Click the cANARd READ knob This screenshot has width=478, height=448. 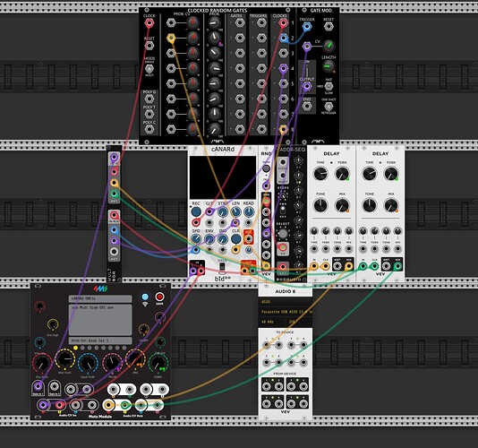click(249, 211)
